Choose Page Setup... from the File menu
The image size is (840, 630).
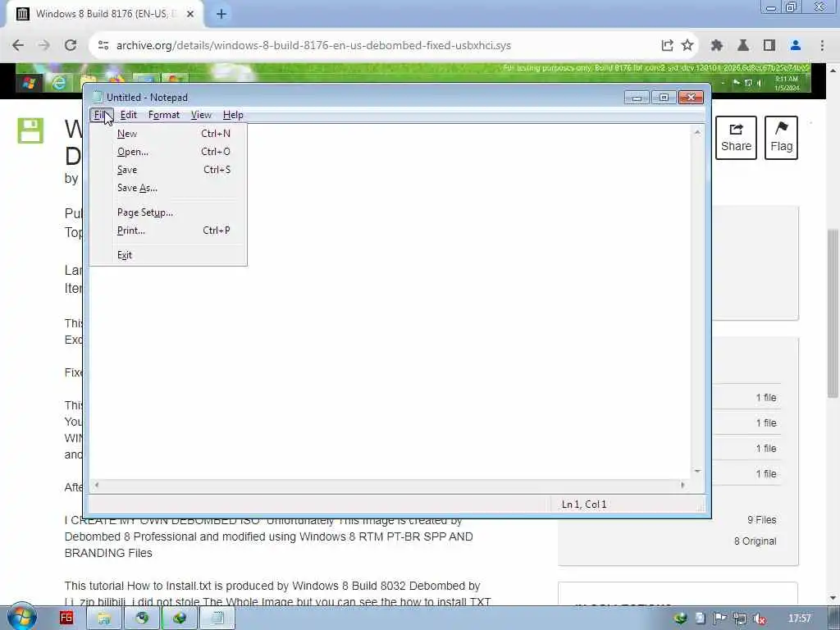click(x=168, y=212)
